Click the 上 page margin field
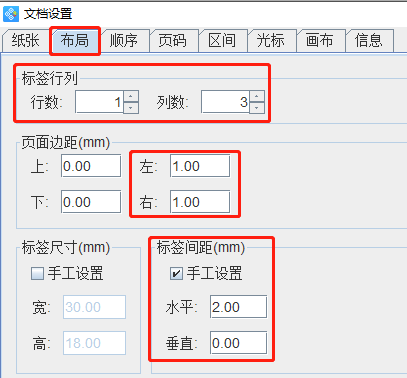The width and height of the screenshot is (407, 378). pyautogui.click(x=91, y=166)
